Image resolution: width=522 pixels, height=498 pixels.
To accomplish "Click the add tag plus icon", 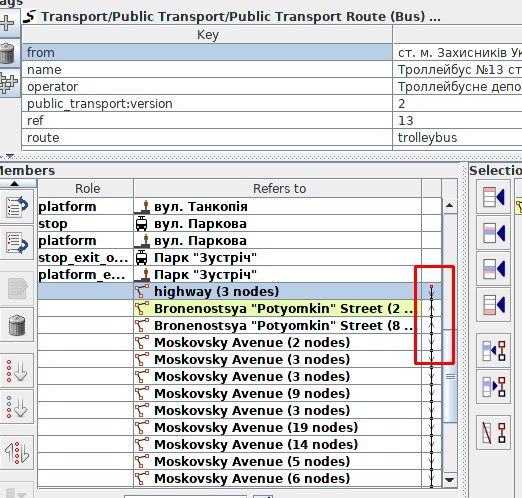I will 7,23.
